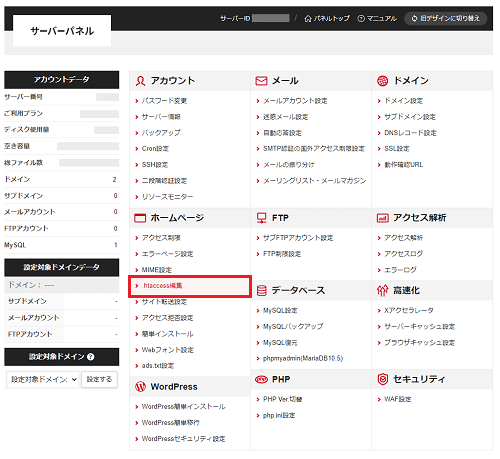Click the Mail section envelope icon
Screen dimensions: 500x459
pos(261,81)
